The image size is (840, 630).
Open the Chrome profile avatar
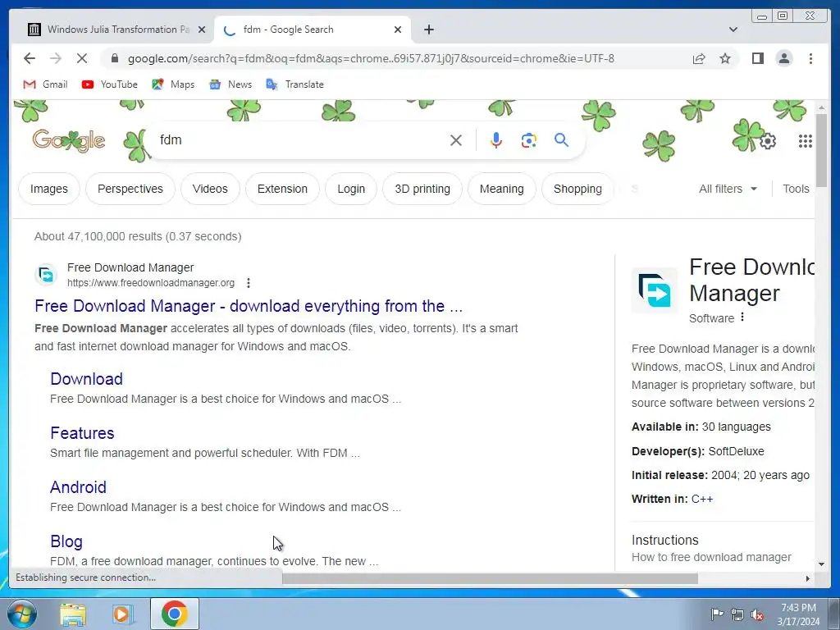[x=783, y=58]
